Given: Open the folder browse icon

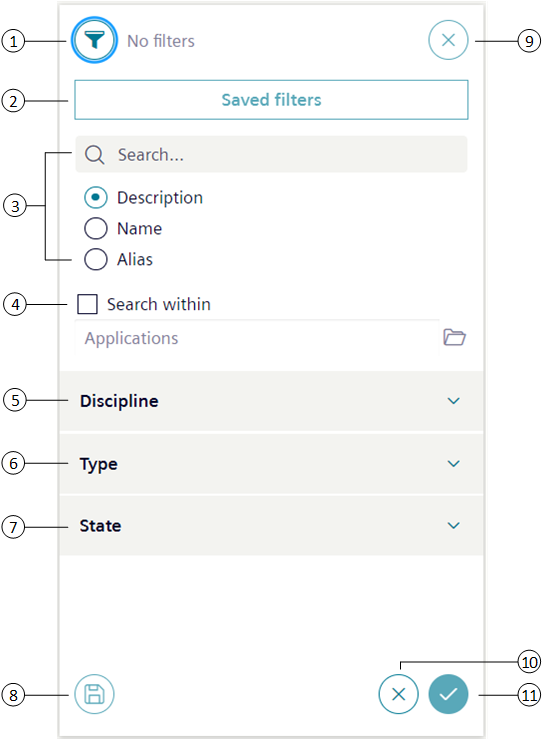Looking at the screenshot, I should click(454, 337).
